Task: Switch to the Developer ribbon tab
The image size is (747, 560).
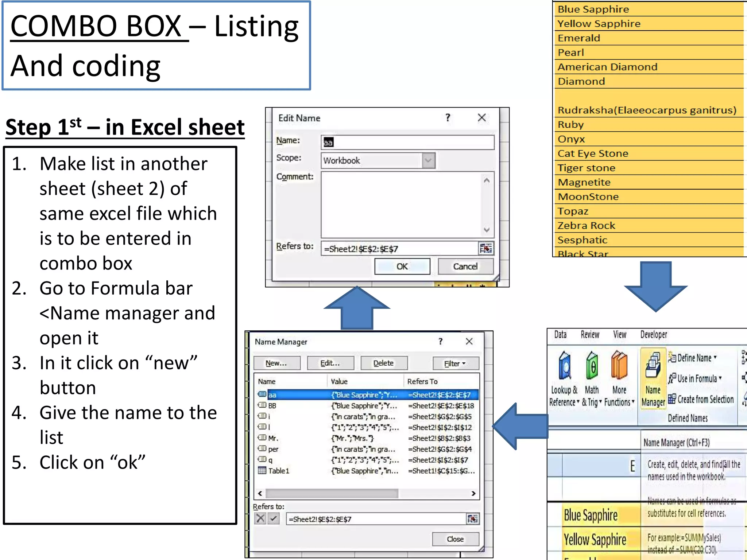Action: point(654,335)
